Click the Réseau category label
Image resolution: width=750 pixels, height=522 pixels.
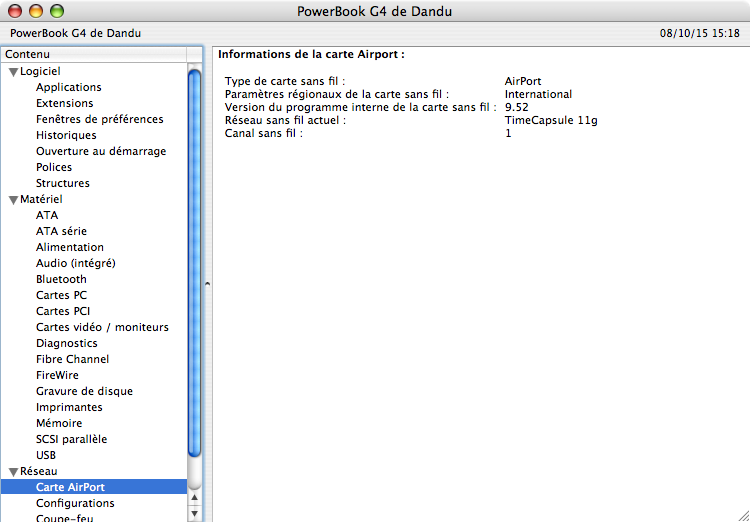click(x=39, y=471)
